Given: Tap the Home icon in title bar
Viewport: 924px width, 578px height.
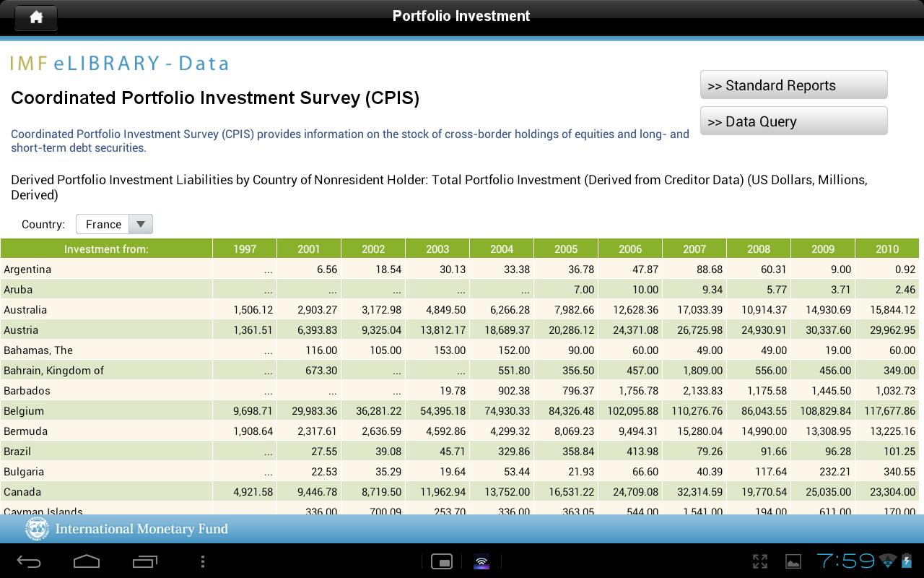Looking at the screenshot, I should click(x=36, y=17).
